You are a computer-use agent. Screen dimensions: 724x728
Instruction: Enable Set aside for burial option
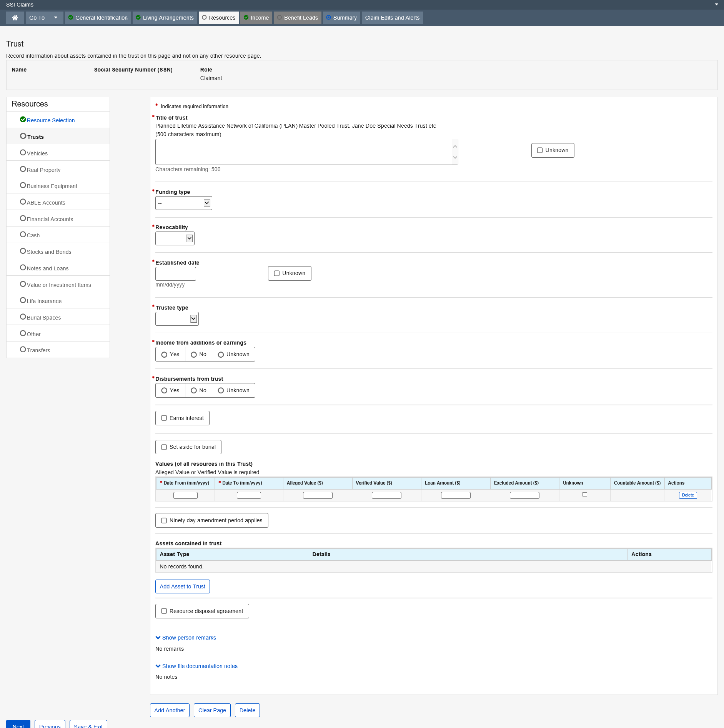[x=164, y=447]
